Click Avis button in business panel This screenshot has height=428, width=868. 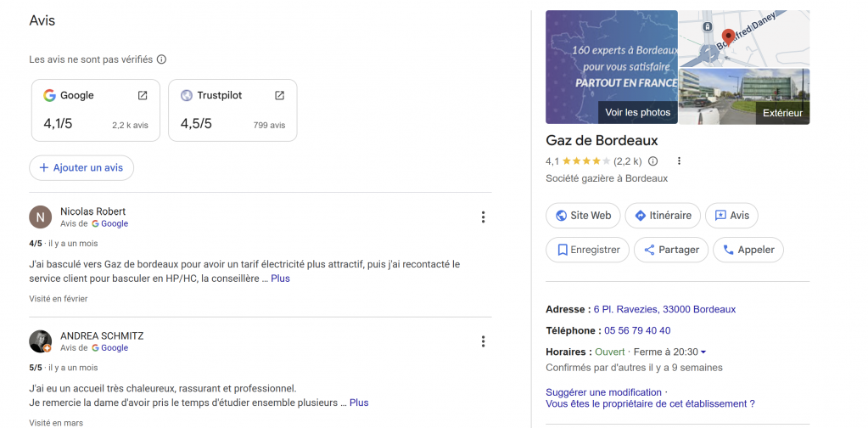[x=731, y=216]
